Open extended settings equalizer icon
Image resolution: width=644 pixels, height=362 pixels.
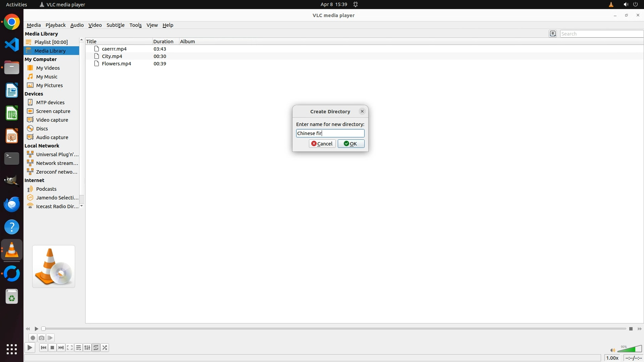[x=87, y=348]
